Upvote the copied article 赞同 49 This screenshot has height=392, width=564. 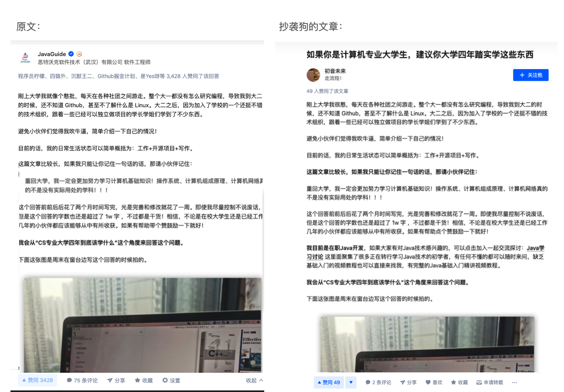point(328,382)
